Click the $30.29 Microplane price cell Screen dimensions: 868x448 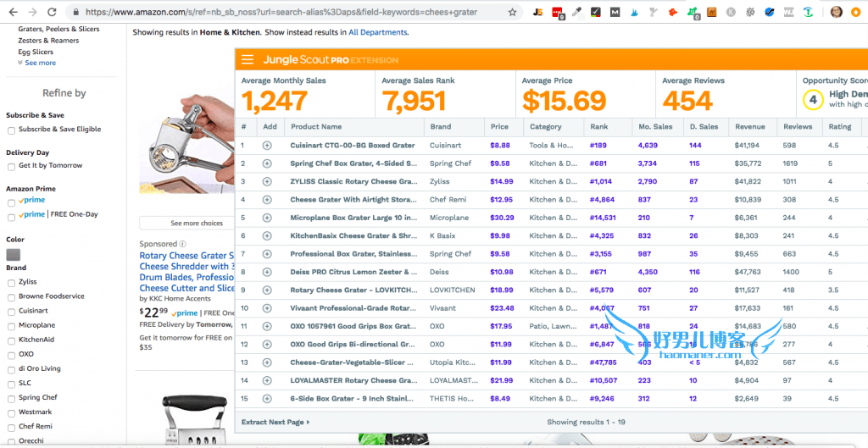point(502,218)
